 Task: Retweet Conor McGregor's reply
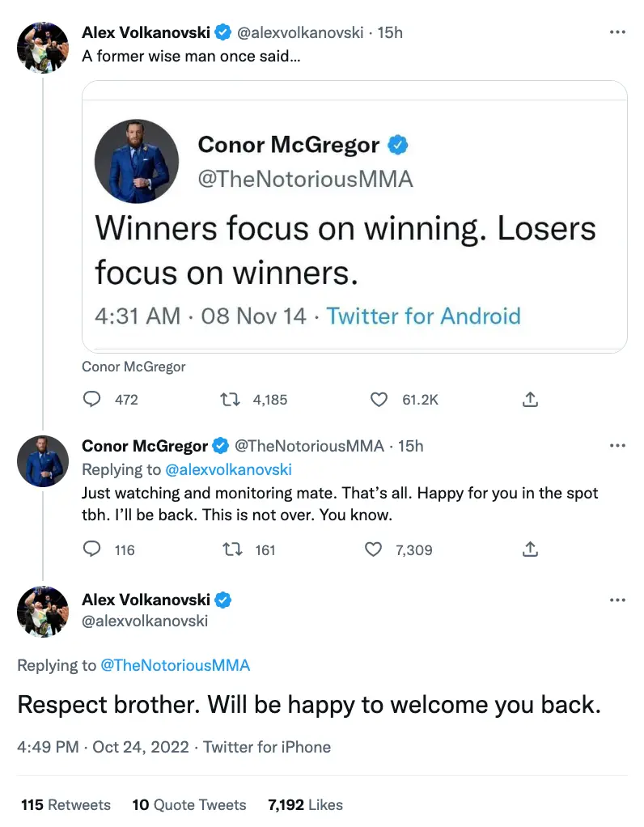click(x=232, y=550)
